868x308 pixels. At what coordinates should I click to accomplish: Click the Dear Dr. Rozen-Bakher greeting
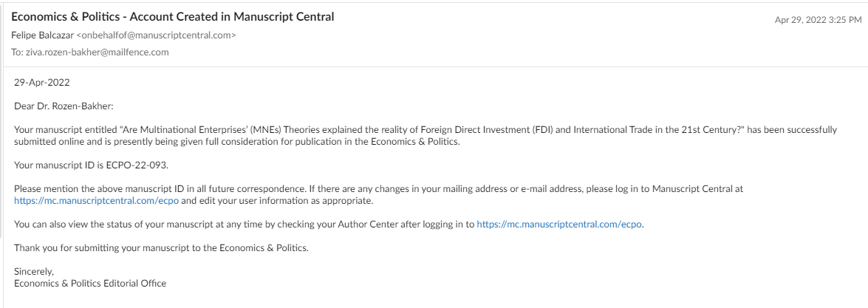(64, 106)
